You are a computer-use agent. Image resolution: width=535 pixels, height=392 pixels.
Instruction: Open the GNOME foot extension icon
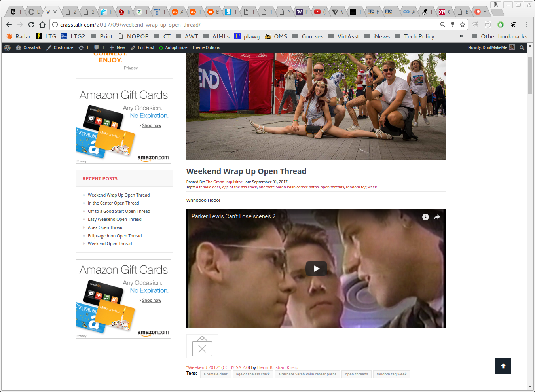click(x=513, y=25)
